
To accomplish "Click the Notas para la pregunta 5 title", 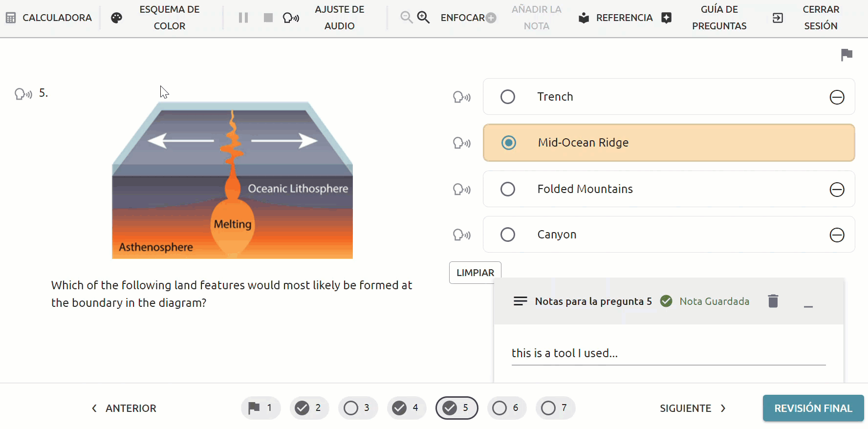I will (593, 301).
